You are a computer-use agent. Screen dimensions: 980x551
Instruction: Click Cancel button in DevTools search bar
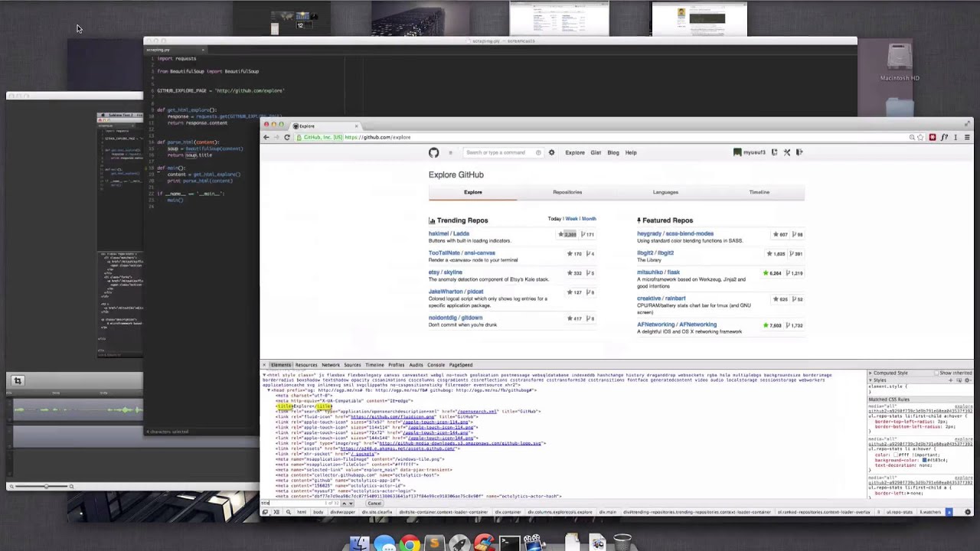click(374, 504)
